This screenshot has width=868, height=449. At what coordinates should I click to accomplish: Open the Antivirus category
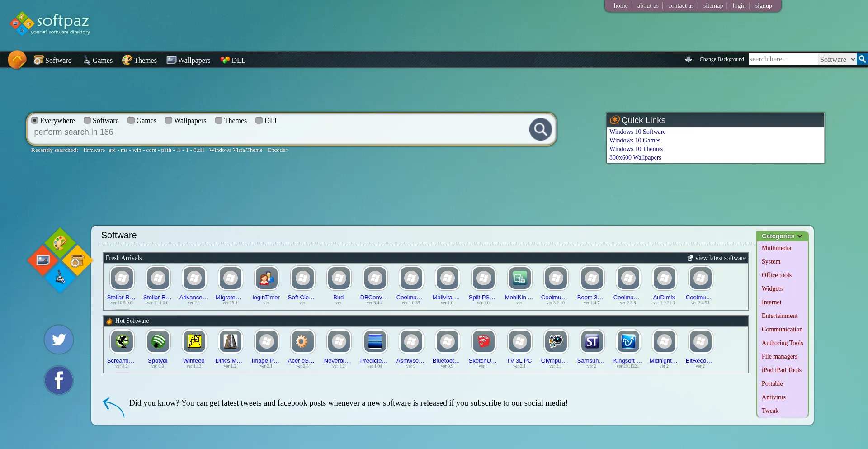click(774, 397)
